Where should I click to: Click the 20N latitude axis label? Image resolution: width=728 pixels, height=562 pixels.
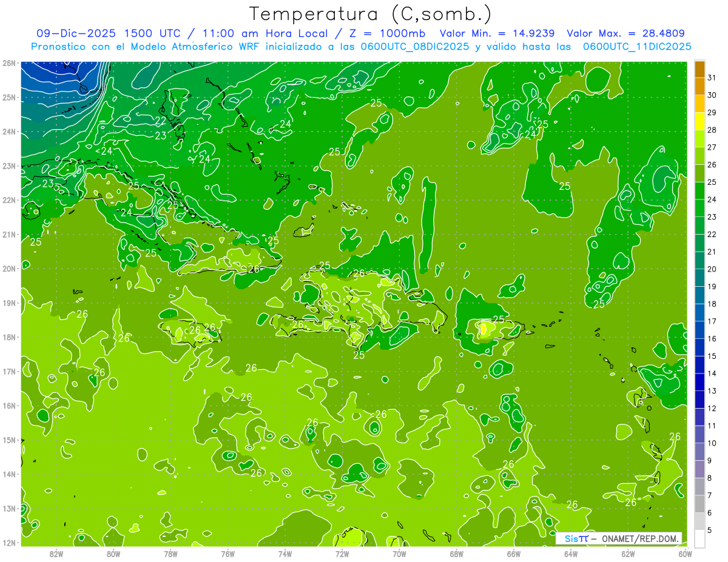pos(8,269)
